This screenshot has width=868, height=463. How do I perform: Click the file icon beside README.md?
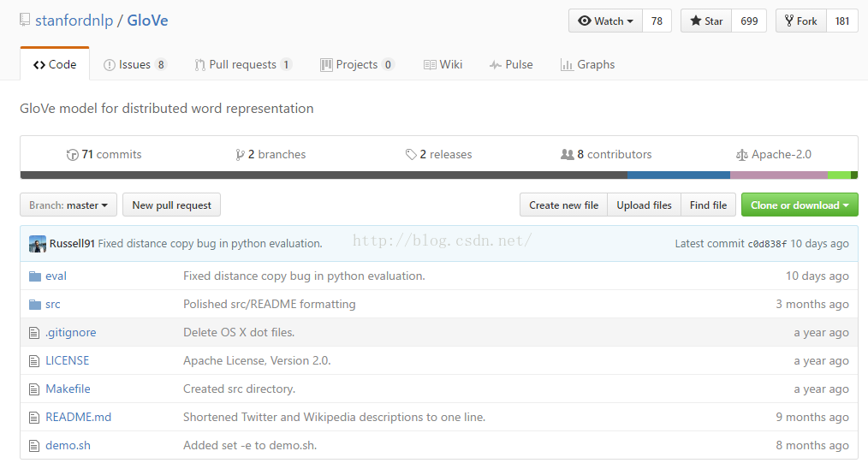[x=34, y=418]
